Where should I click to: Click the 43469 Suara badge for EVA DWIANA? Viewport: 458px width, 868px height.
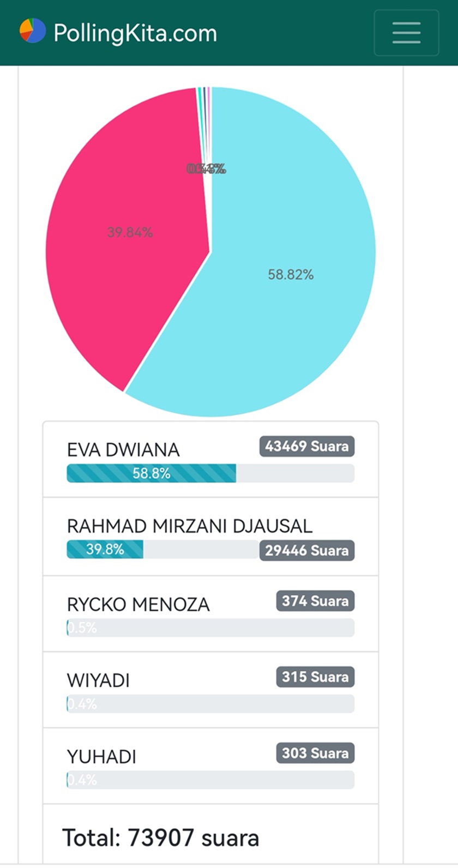[x=306, y=447]
